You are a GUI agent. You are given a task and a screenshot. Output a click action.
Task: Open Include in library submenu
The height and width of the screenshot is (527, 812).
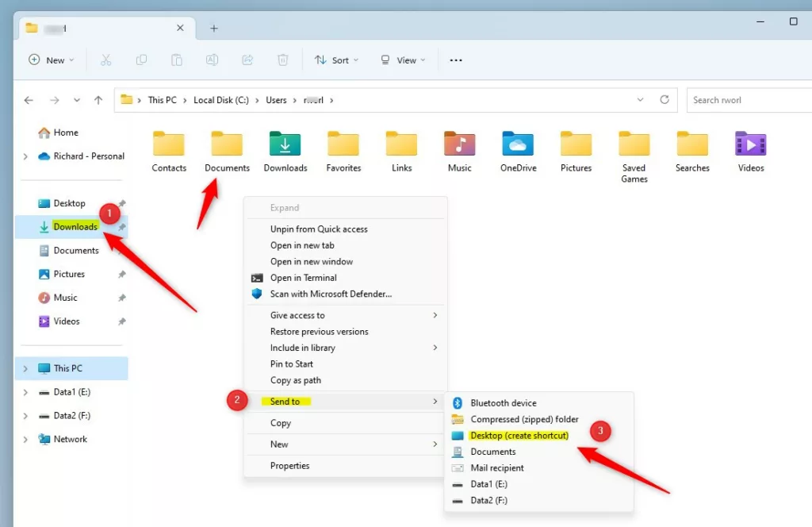click(345, 348)
